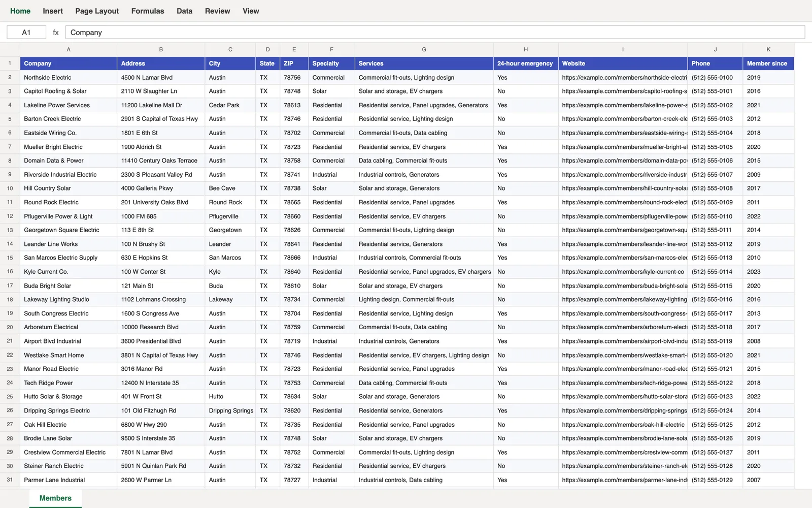Select the Dripping Springs city cell
The image size is (812, 508).
[230, 410]
